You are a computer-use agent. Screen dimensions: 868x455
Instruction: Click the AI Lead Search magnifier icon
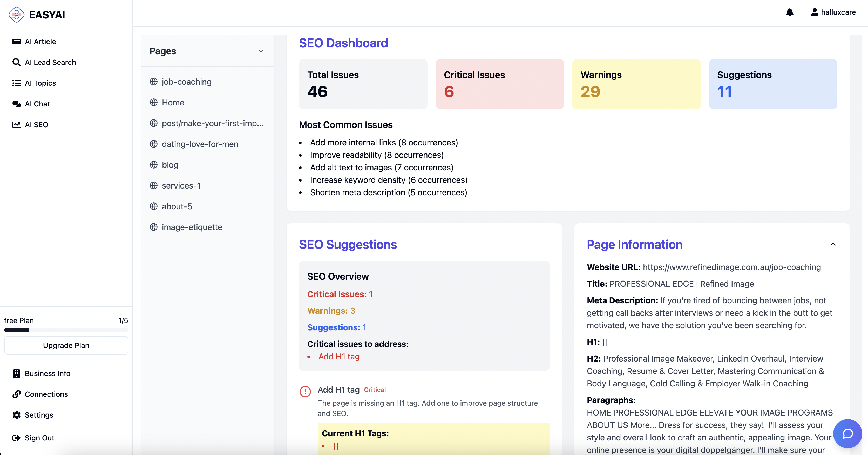pyautogui.click(x=16, y=62)
